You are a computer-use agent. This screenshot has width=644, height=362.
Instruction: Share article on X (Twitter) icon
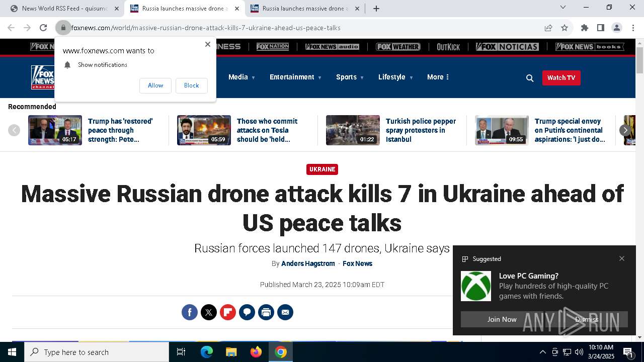(x=209, y=312)
